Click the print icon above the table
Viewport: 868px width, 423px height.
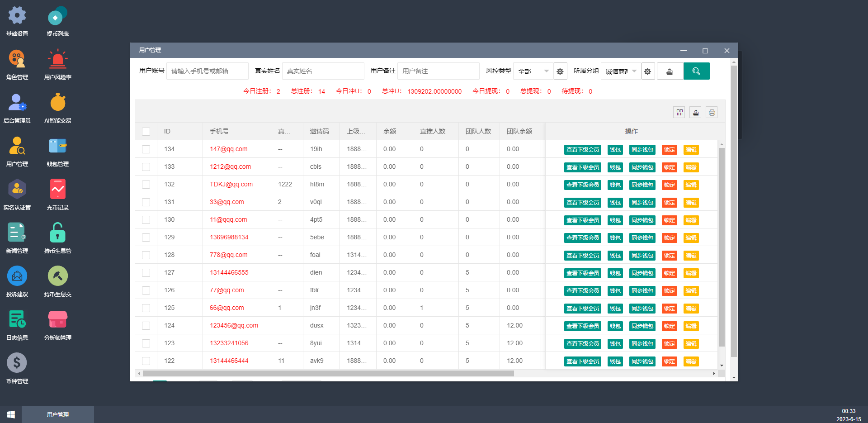coord(712,113)
